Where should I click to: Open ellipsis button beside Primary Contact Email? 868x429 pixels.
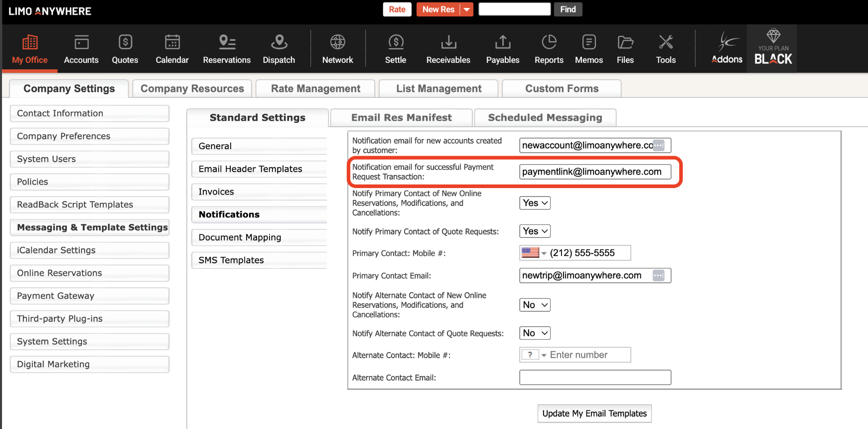pyautogui.click(x=659, y=275)
